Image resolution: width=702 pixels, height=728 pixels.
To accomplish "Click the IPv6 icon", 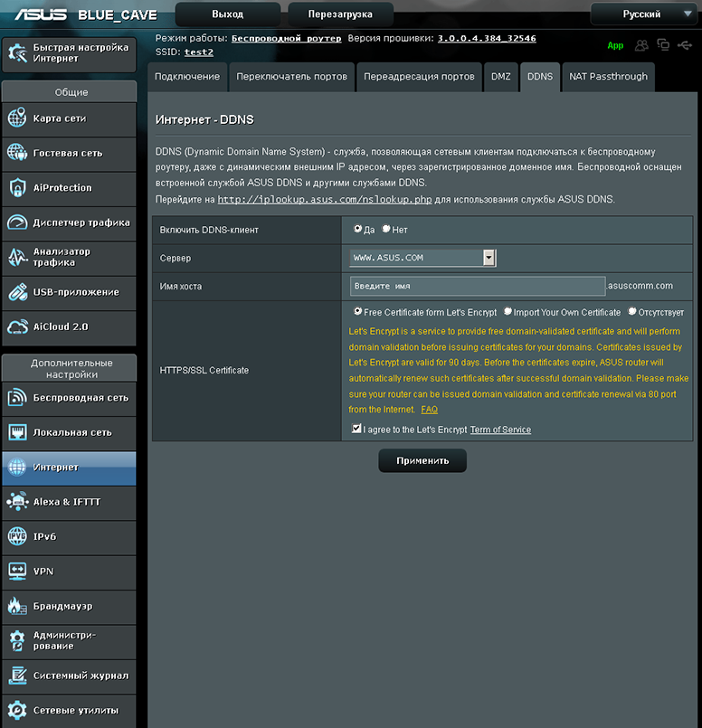I will tap(17, 536).
